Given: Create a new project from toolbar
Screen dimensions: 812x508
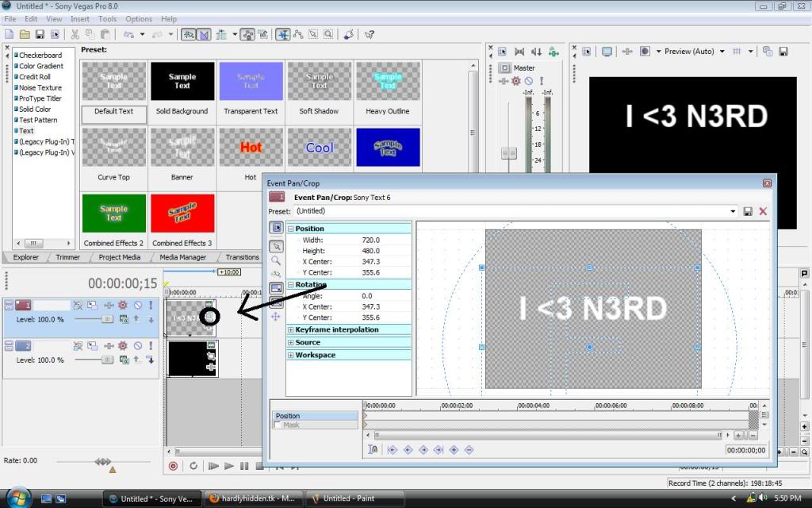Looking at the screenshot, I should pos(9,34).
